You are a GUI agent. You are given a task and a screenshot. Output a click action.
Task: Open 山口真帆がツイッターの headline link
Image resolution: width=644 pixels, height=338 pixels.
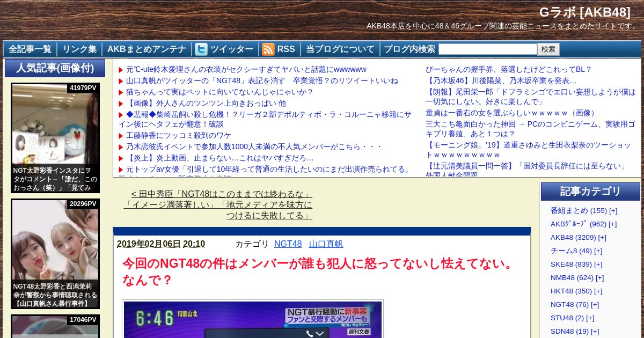[x=262, y=80]
